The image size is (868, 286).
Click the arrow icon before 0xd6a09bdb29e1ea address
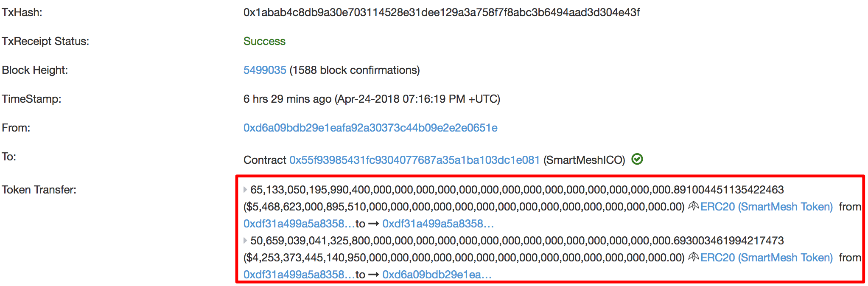[373, 275]
